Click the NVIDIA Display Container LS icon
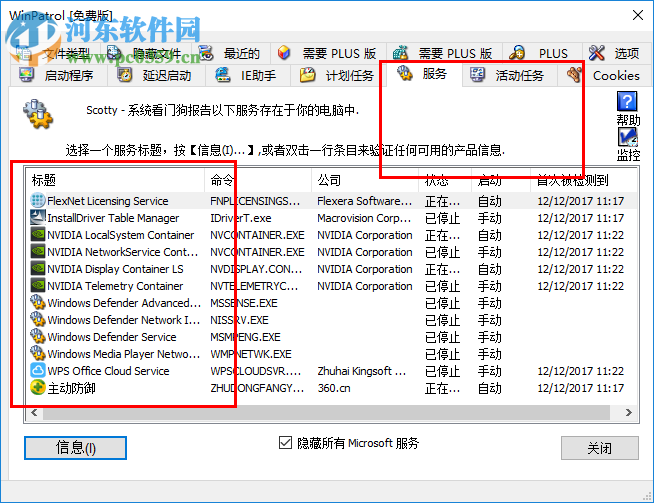The width and height of the screenshot is (654, 503). [x=38, y=269]
